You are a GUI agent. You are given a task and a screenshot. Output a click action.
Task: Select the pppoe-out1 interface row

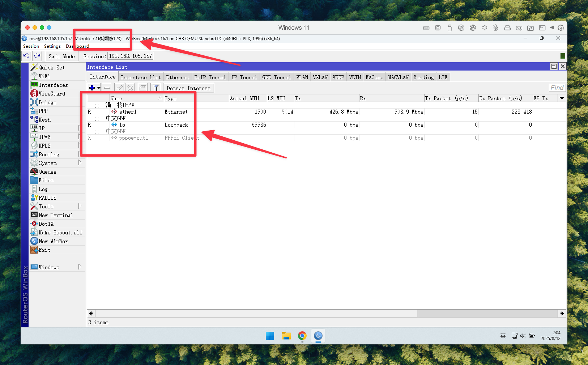(x=326, y=138)
